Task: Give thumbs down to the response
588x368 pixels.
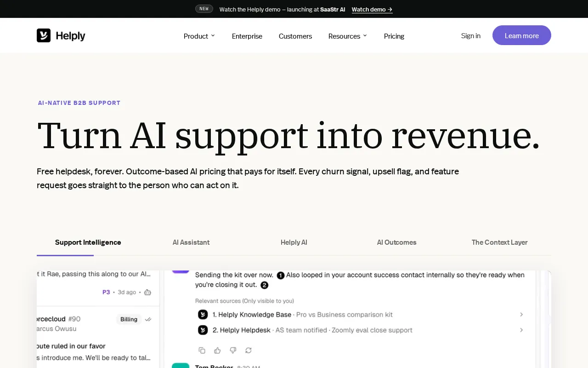Action: [x=233, y=351]
